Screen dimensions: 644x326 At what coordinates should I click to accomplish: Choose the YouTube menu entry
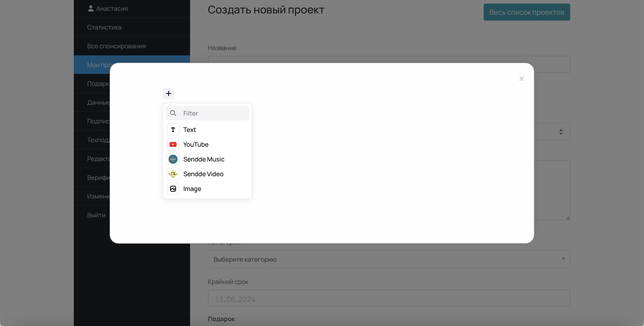tap(208, 144)
